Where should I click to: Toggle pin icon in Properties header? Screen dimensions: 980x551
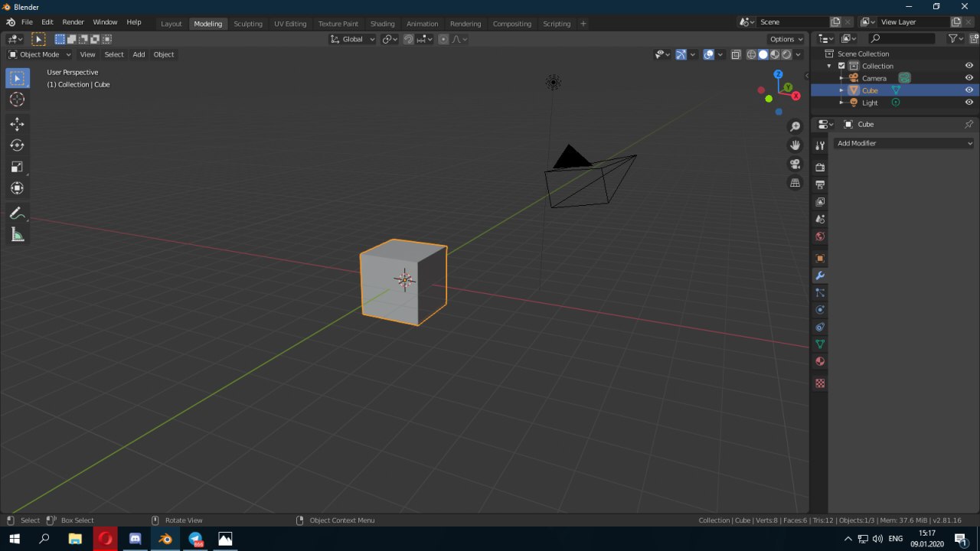point(969,124)
